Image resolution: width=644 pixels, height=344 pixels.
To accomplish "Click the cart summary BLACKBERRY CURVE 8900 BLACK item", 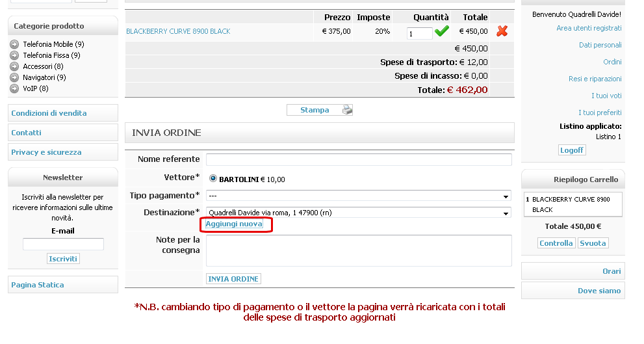I will [x=573, y=204].
